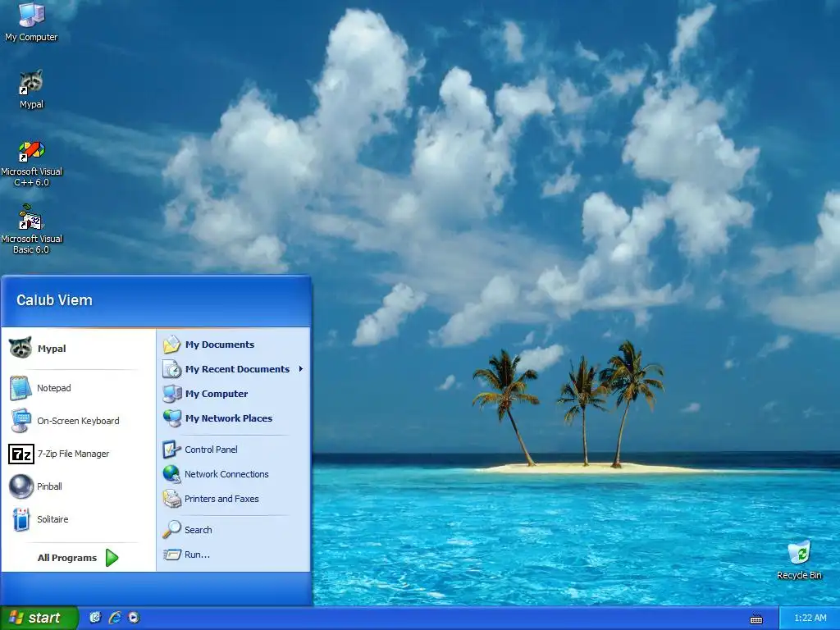
Task: Open Control Panel from the Start menu
Action: click(234, 450)
